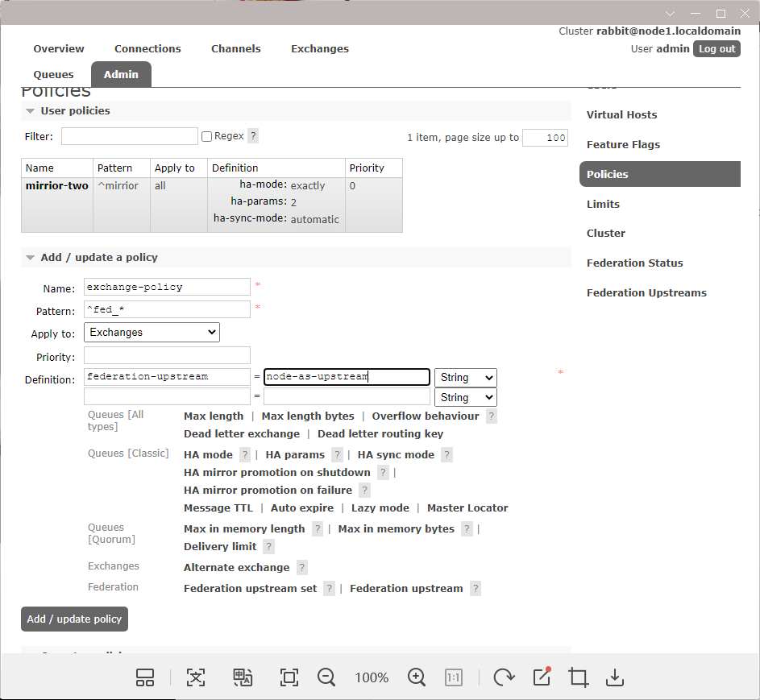The width and height of the screenshot is (760, 700).
Task: Insert the Lazy mode key
Action: pyautogui.click(x=380, y=507)
